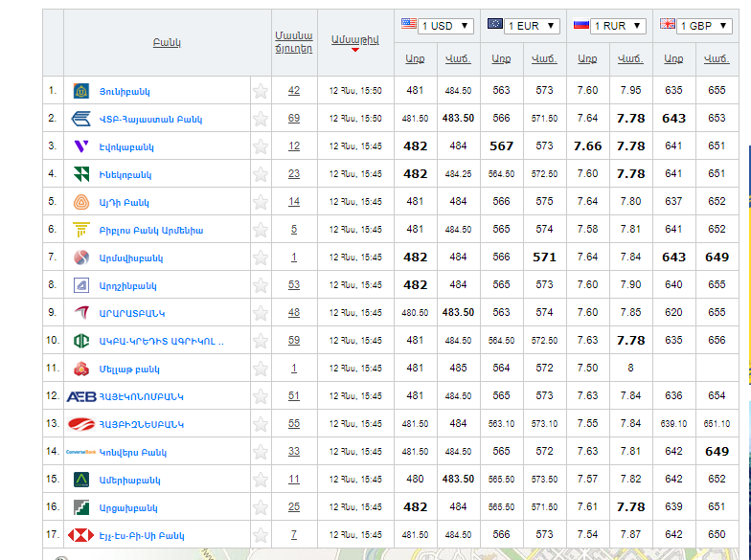Viewport: 751px width, 560px height.
Task: Open the 1 EUR currency dropdown
Action: [532, 26]
